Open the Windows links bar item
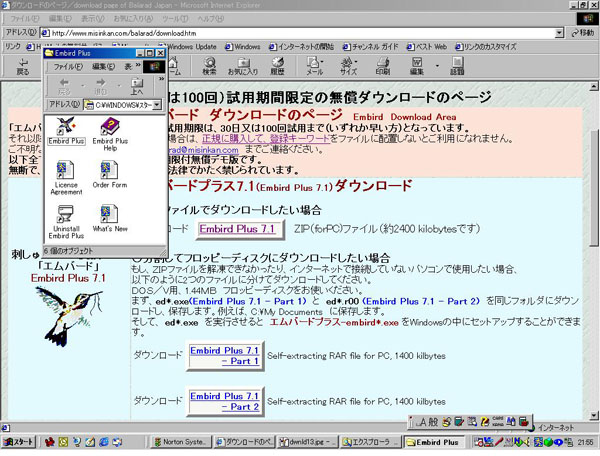This screenshot has height=456, width=600. pos(243,47)
